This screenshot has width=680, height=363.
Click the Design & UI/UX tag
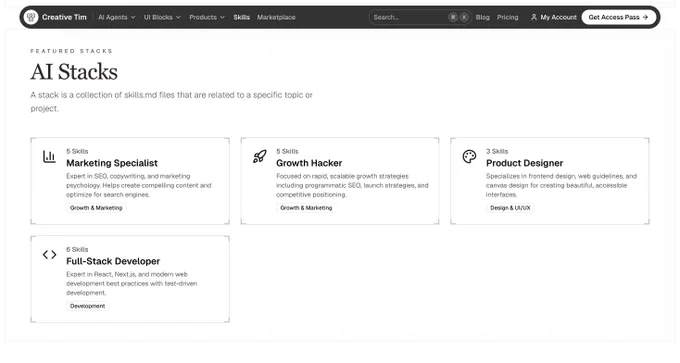point(510,208)
